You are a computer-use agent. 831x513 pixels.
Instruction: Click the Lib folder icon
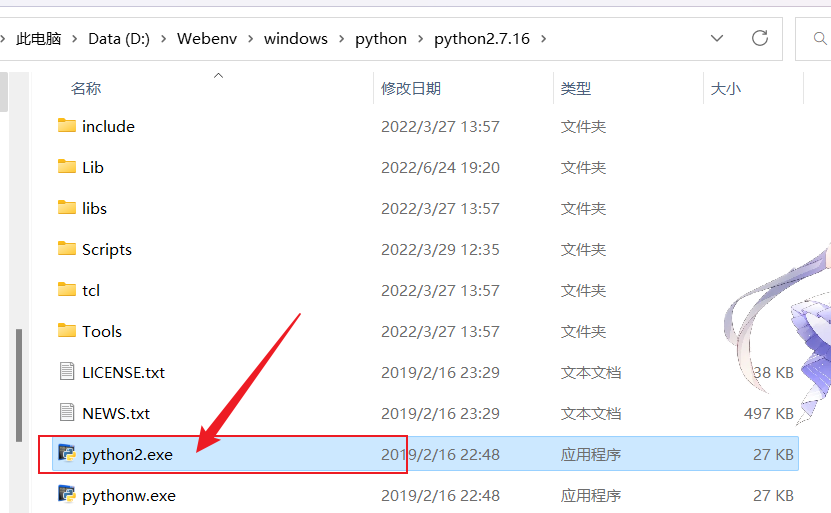[x=67, y=166]
